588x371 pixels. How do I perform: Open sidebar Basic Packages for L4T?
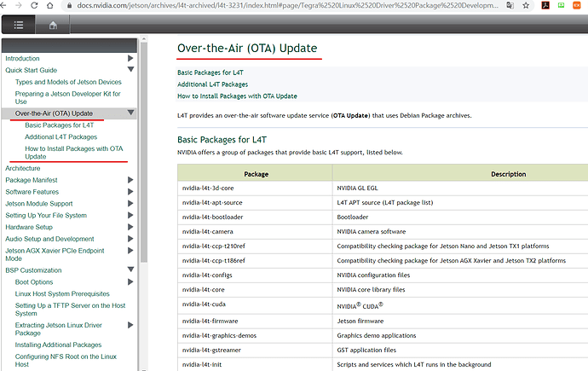pyautogui.click(x=60, y=125)
